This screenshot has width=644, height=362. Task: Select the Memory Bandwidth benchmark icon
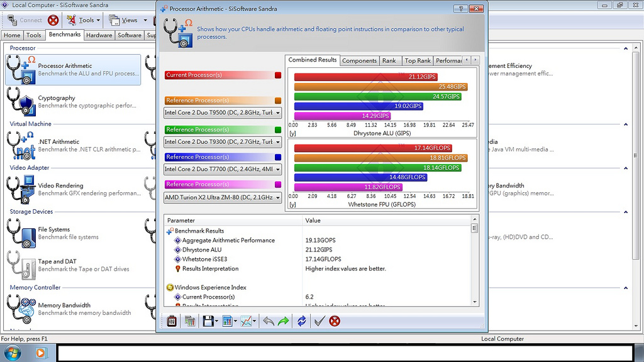pyautogui.click(x=21, y=309)
